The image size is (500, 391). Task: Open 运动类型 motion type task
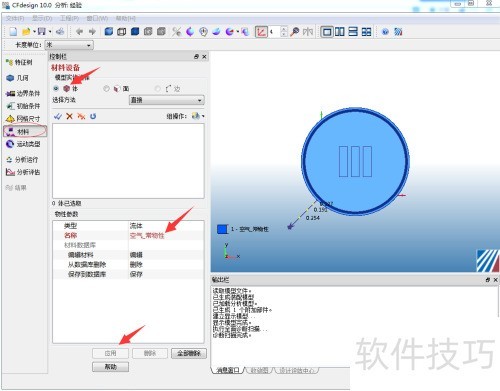coord(23,144)
